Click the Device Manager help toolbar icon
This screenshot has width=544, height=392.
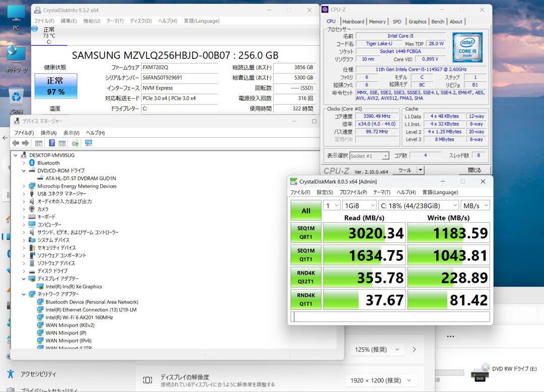[52, 143]
